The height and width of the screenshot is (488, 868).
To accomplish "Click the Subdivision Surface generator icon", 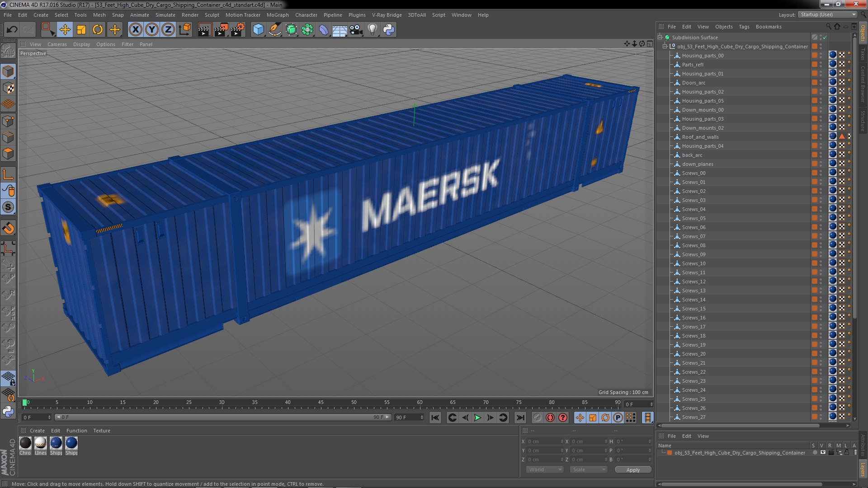I will (291, 30).
